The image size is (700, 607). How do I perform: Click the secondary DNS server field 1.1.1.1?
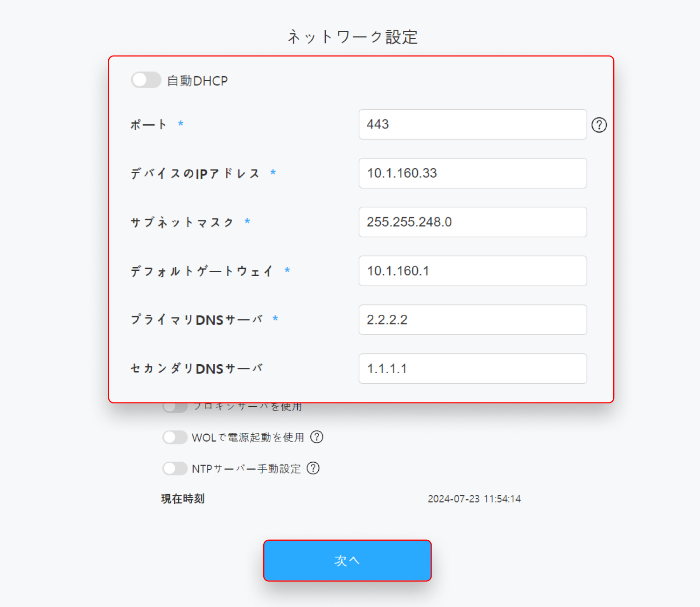(x=472, y=369)
